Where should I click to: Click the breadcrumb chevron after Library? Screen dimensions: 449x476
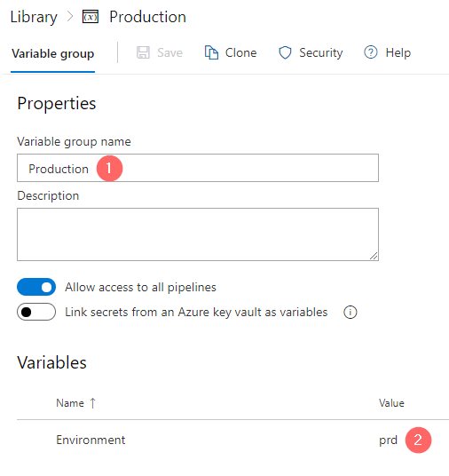tap(70, 16)
